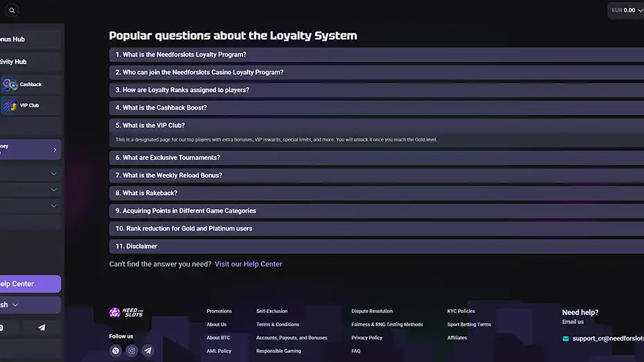Open the X social link in footer
Image resolution: width=644 pixels, height=362 pixels.
[116, 351]
